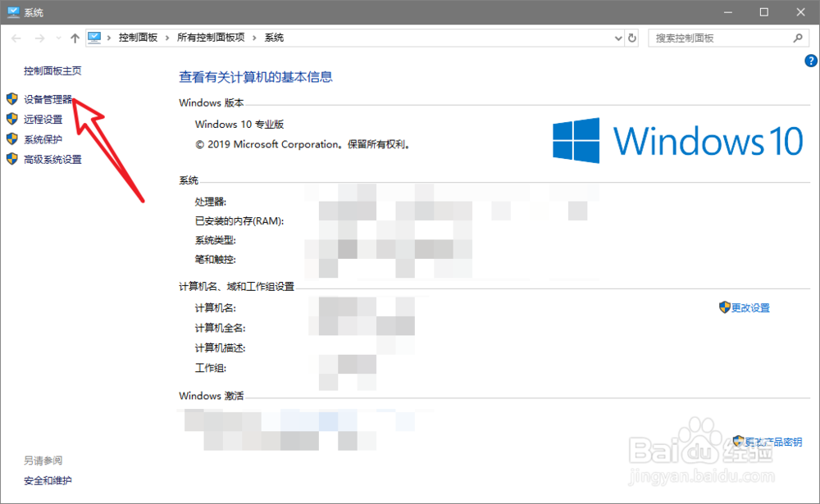Screen dimensions: 820x504
Task: Click the 系统类型 label
Action: click(216, 240)
